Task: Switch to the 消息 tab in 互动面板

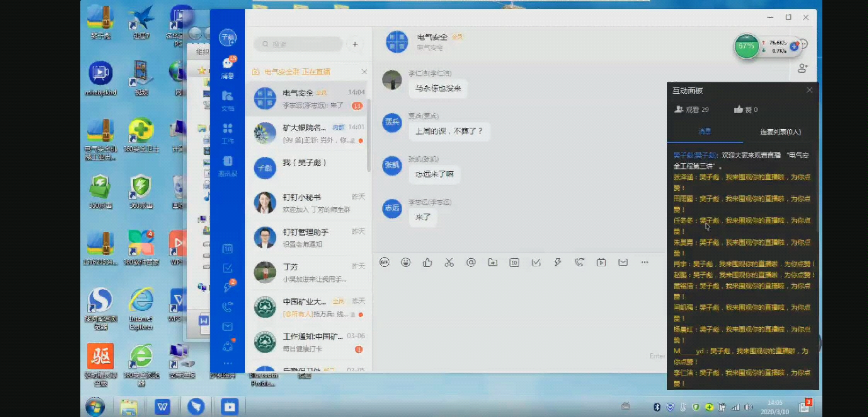Action: [705, 132]
